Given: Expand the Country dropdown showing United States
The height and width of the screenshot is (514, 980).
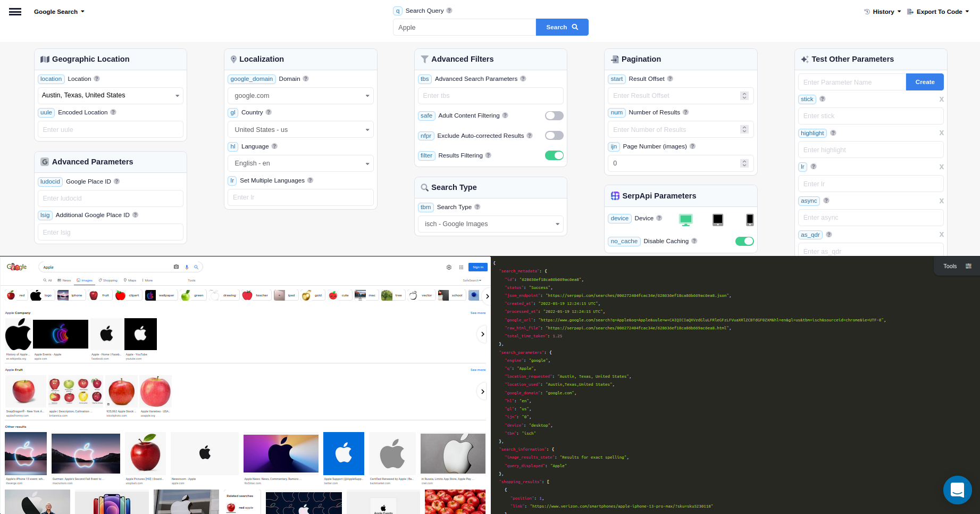Looking at the screenshot, I should click(300, 130).
